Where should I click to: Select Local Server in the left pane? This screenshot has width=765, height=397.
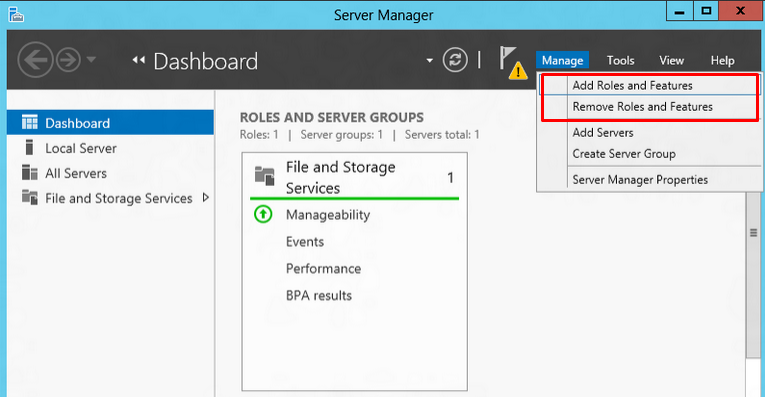click(x=110, y=148)
